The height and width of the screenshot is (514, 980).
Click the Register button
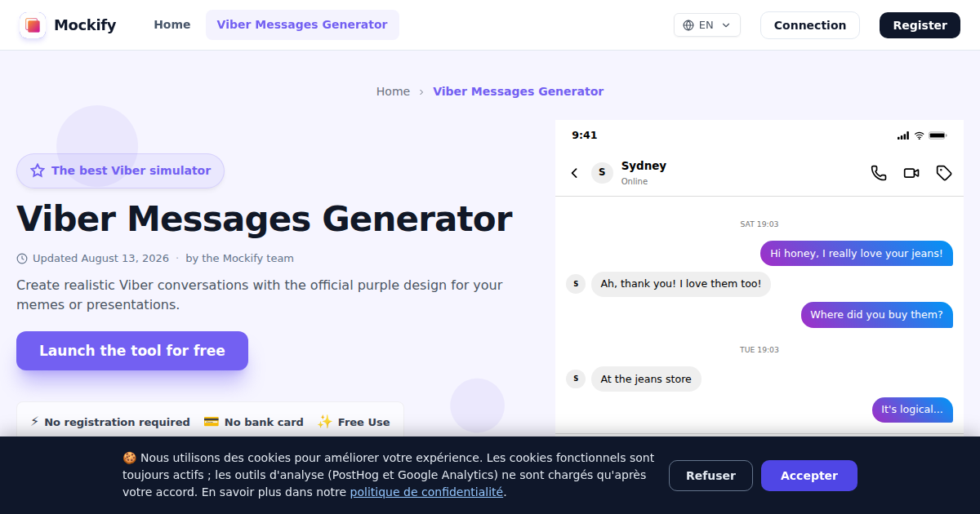[920, 25]
